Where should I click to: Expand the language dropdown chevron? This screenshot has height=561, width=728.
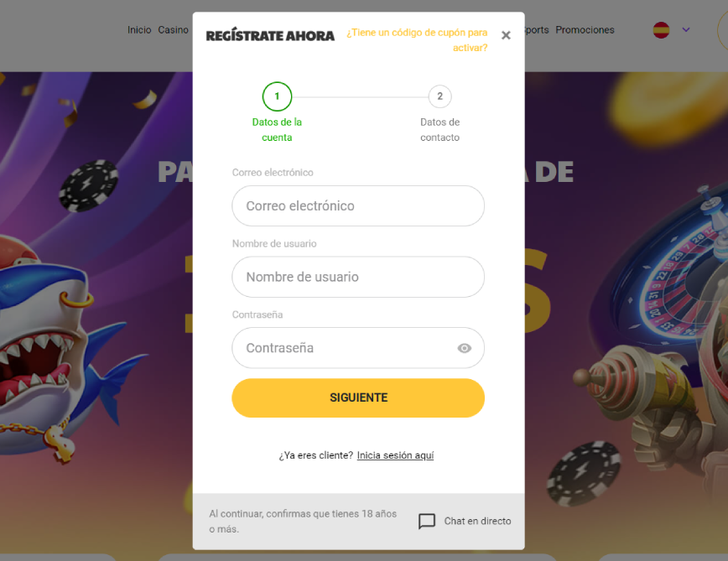tap(686, 29)
